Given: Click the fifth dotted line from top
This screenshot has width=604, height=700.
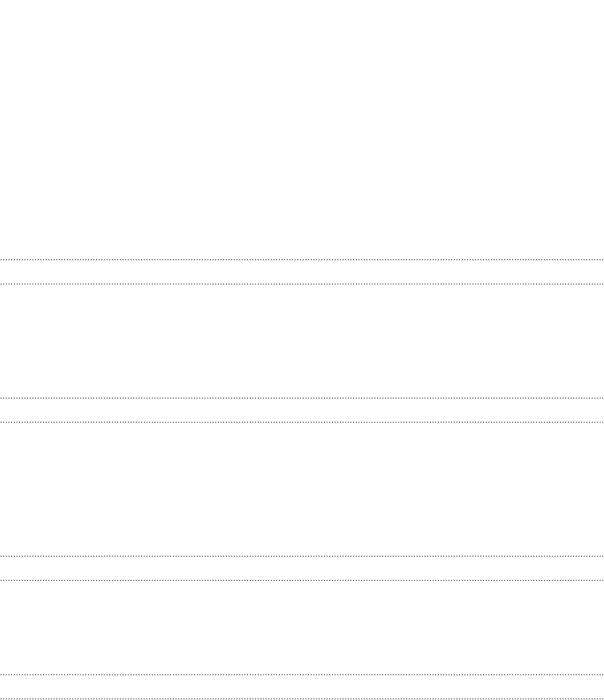Looking at the screenshot, I should 302,556.
